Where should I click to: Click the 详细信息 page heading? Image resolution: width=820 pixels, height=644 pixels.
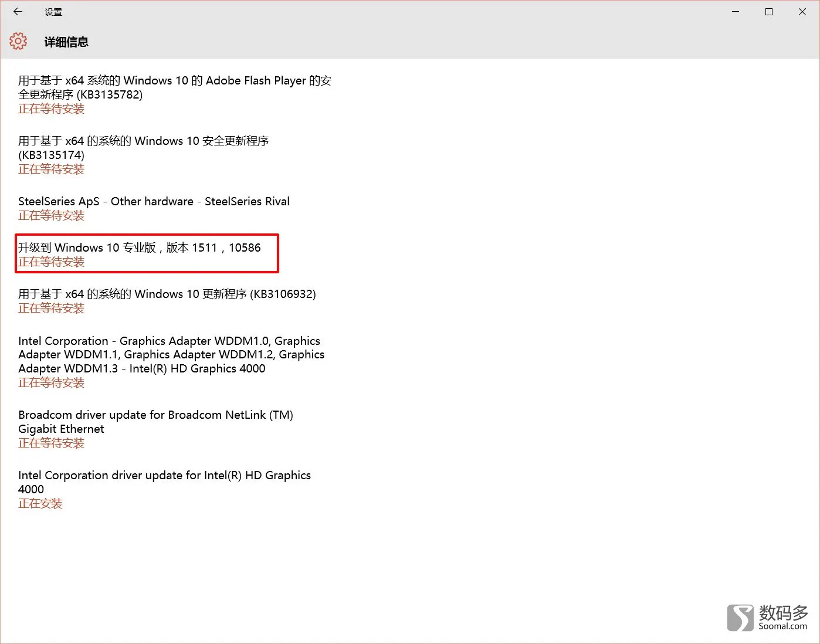[x=66, y=42]
